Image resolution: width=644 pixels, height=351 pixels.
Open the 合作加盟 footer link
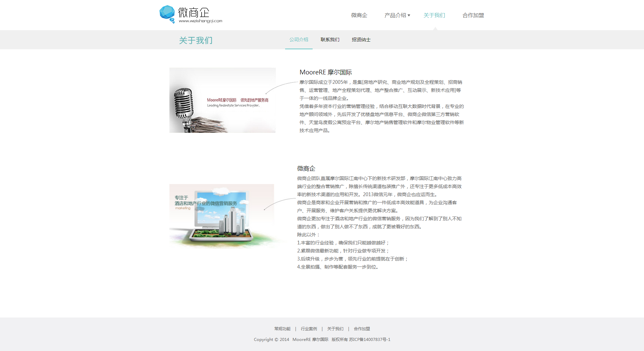point(362,329)
